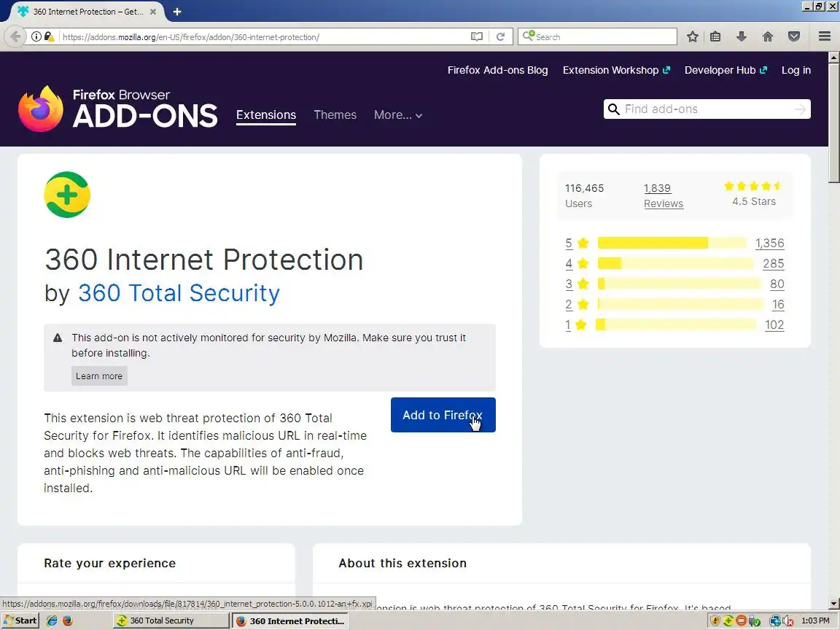Click the 360 Internet Protection green icon
This screenshot has width=840, height=630.
pyautogui.click(x=67, y=195)
